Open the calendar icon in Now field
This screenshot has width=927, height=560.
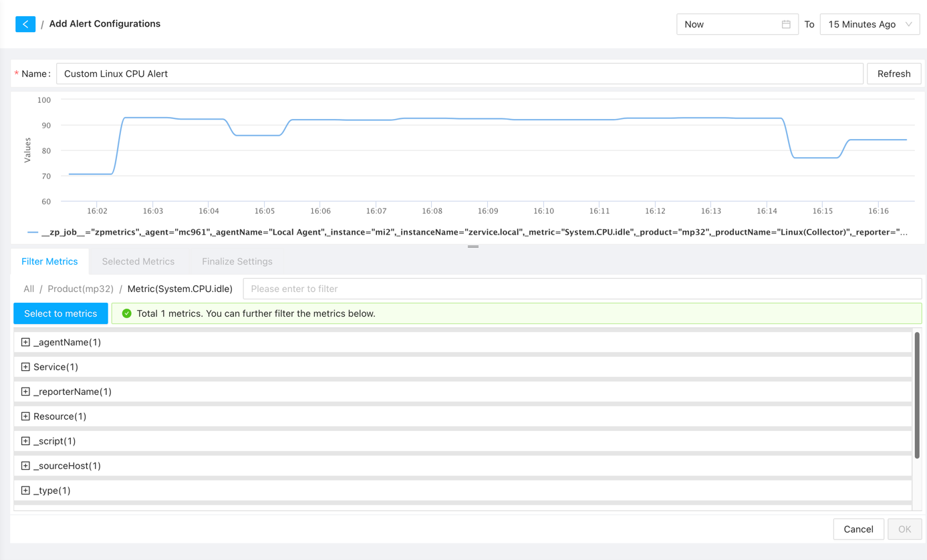(x=786, y=24)
